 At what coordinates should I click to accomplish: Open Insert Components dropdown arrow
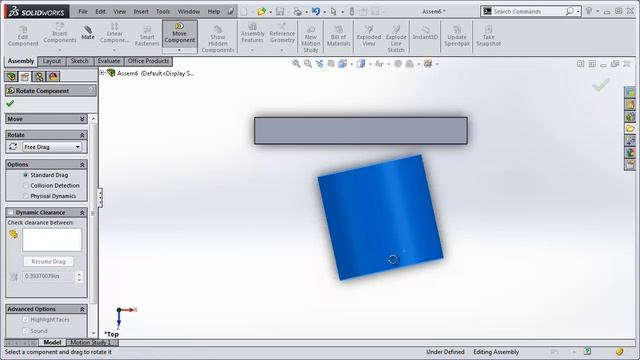[60, 50]
